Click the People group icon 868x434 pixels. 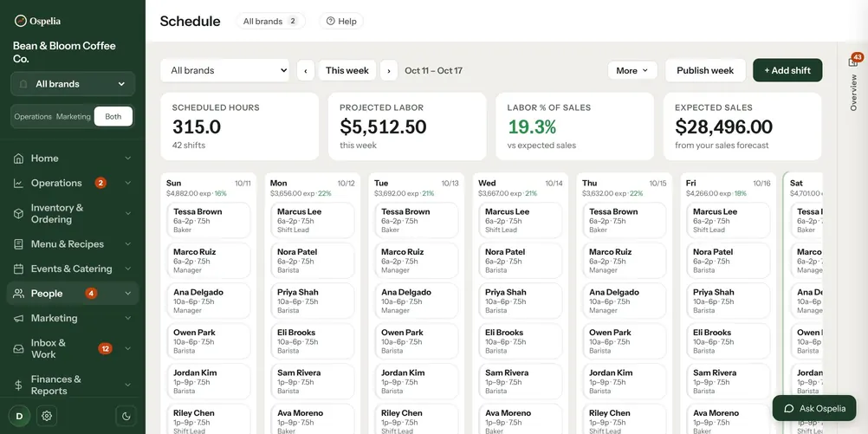tap(18, 294)
